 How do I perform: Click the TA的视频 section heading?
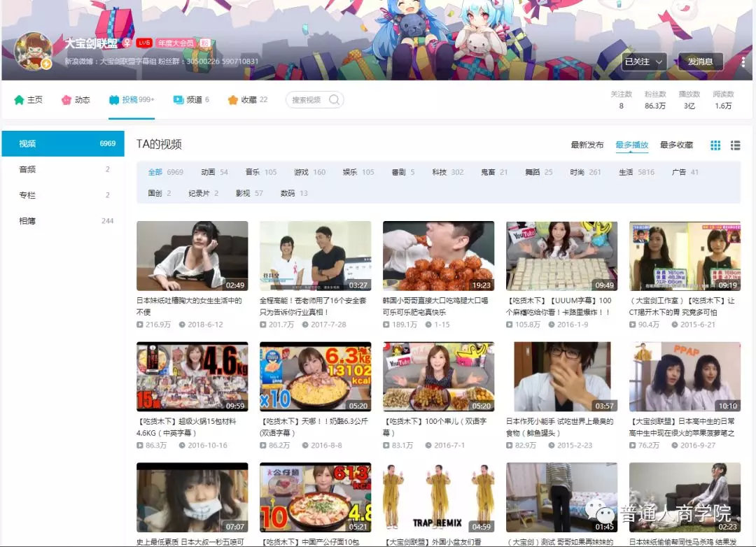[x=159, y=145]
